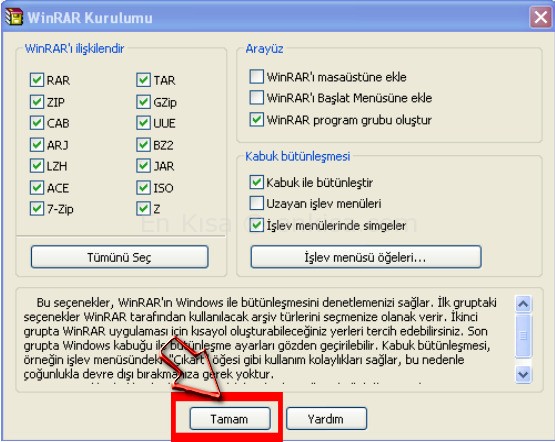Image resolution: width=555 pixels, height=442 pixels.
Task: Uncheck the BZ2 checkbox
Action: (x=143, y=145)
